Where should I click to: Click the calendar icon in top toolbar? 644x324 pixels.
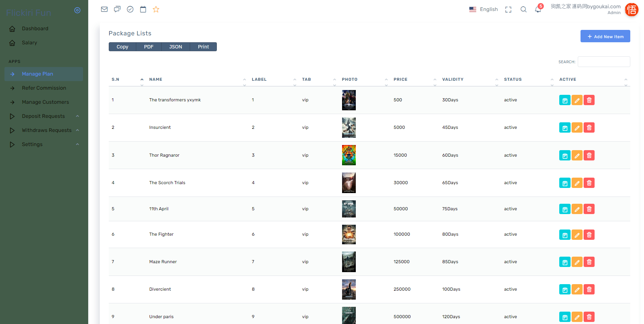[143, 9]
